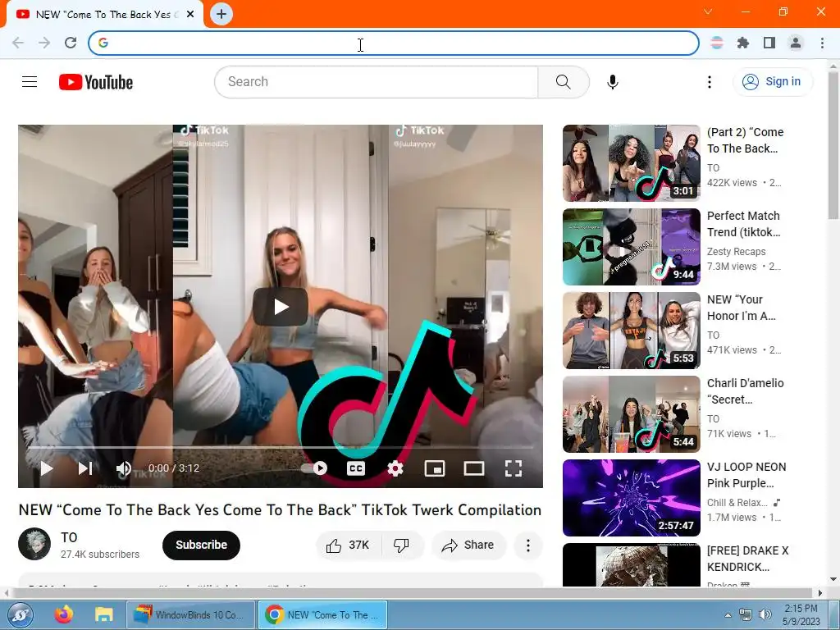The image size is (840, 630).
Task: Skip to next video
Action: coord(85,468)
